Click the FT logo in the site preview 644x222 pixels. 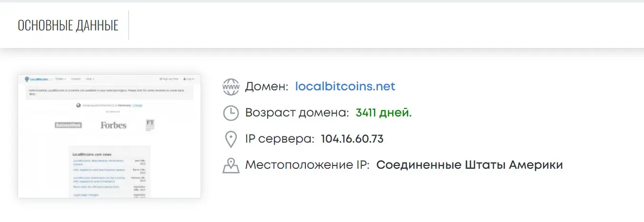coord(150,125)
